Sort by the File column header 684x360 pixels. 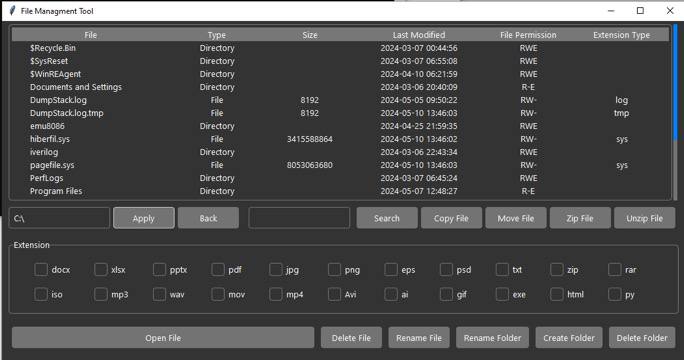[x=91, y=35]
